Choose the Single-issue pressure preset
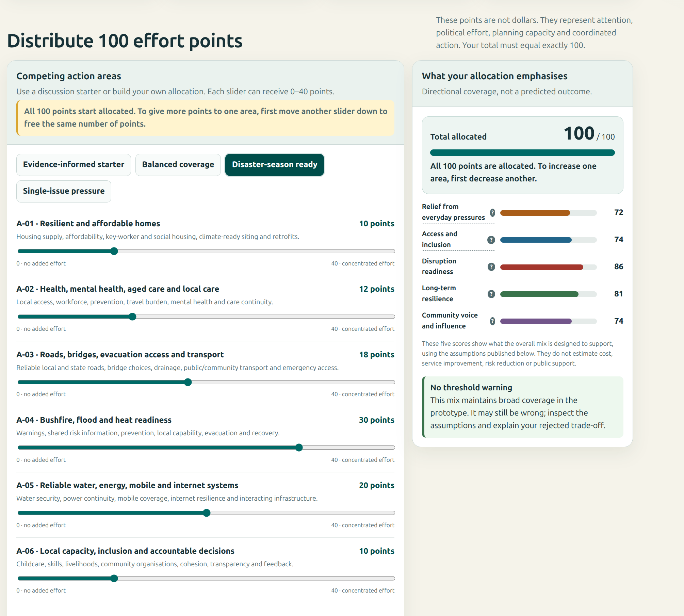684x616 pixels. pos(64,191)
